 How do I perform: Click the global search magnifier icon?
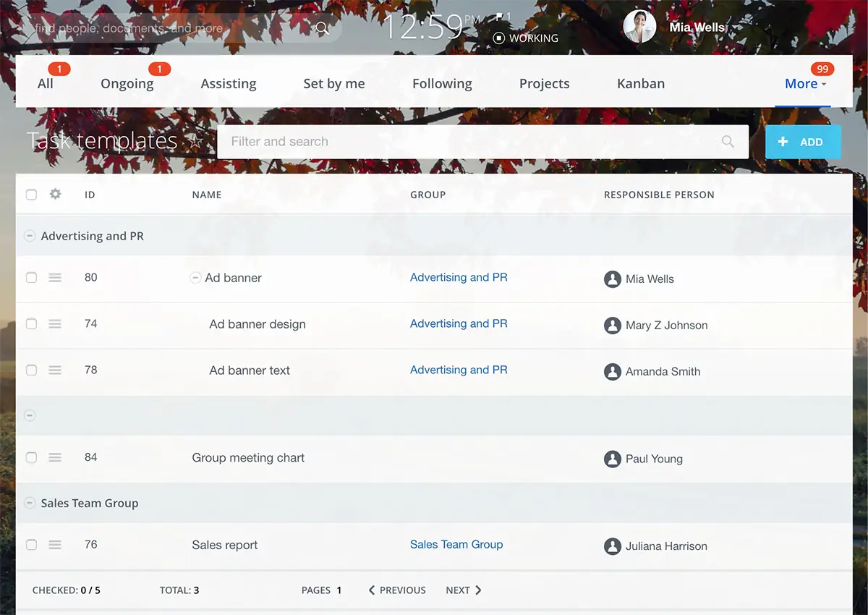[x=322, y=28]
